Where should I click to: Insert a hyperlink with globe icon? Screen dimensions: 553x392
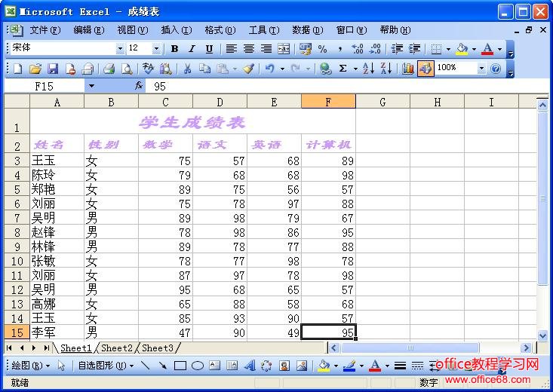325,69
